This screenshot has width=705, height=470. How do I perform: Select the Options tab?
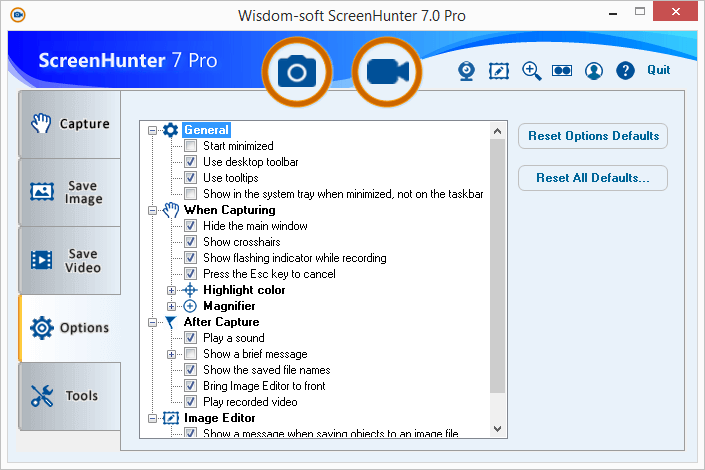click(x=70, y=328)
